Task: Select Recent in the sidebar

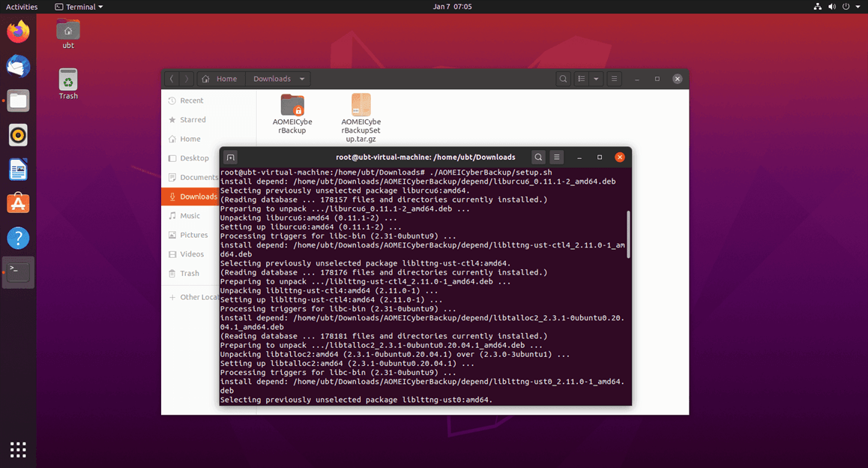Action: pos(191,100)
